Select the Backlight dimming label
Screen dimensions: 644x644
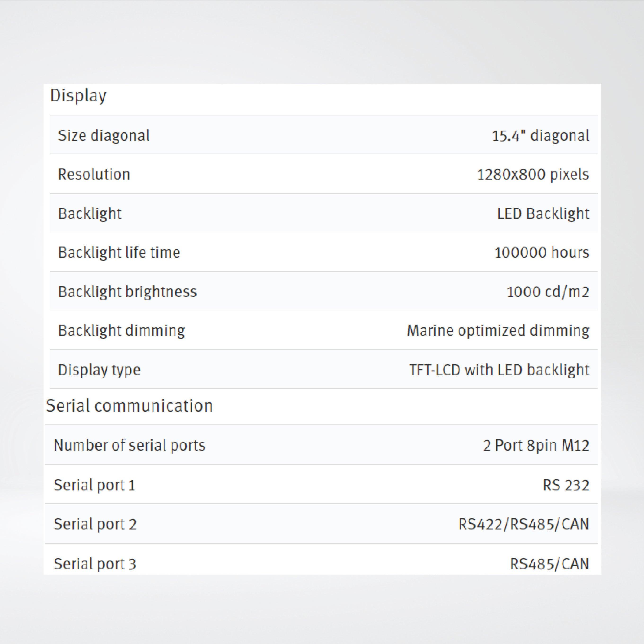click(121, 331)
